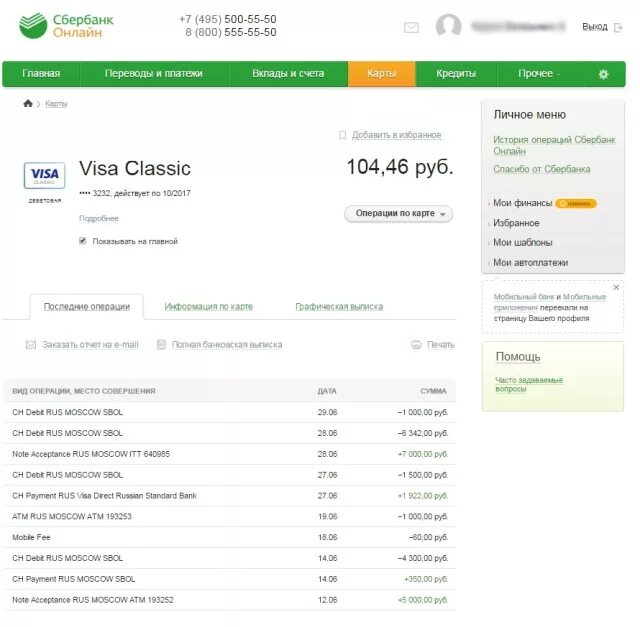Click the новинка badge next to Мои финансы
The image size is (640, 627).
[576, 203]
